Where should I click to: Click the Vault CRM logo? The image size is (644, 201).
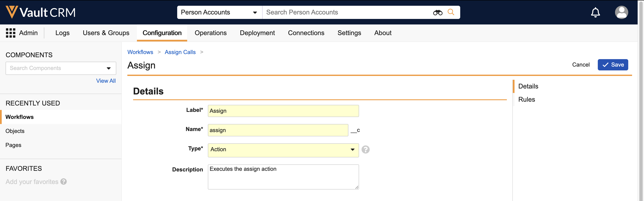pyautogui.click(x=40, y=12)
